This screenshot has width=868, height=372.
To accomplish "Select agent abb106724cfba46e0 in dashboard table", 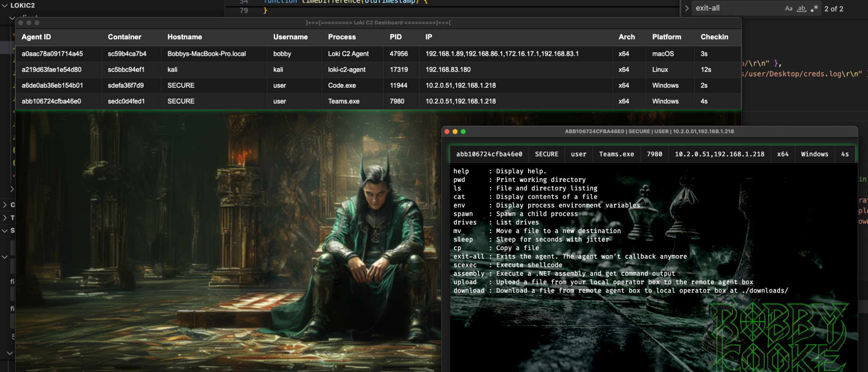I will (x=51, y=101).
